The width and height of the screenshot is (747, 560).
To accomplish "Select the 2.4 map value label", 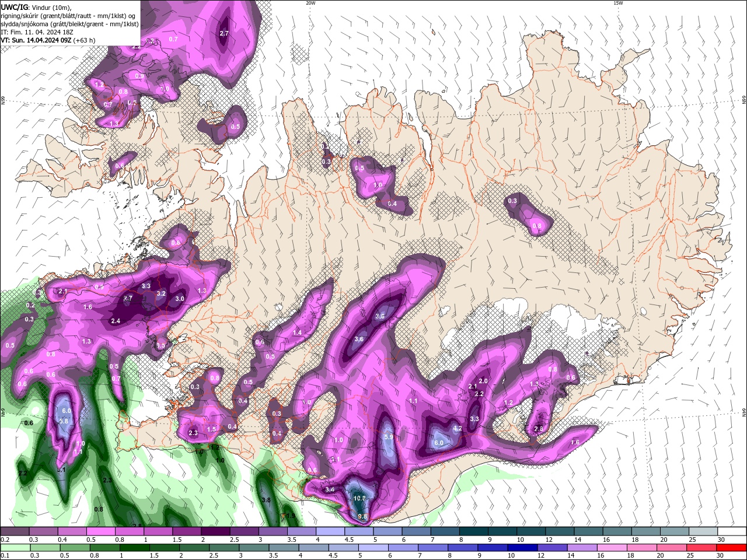I will click(116, 321).
